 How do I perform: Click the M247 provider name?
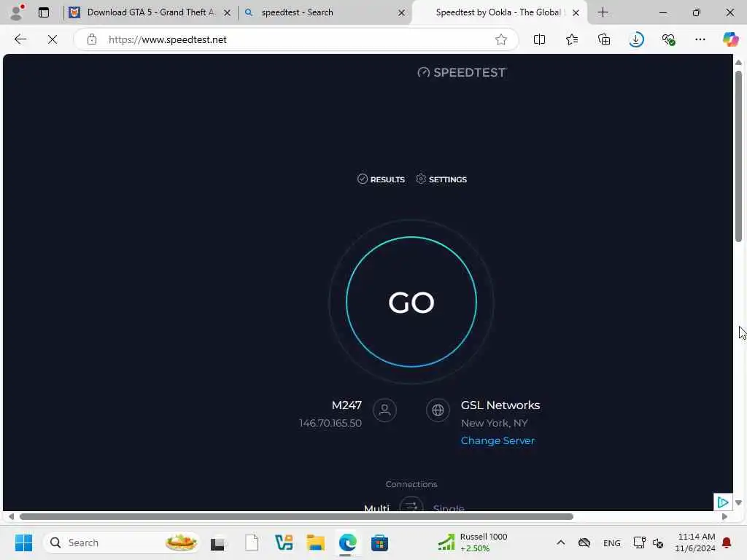[x=347, y=405]
